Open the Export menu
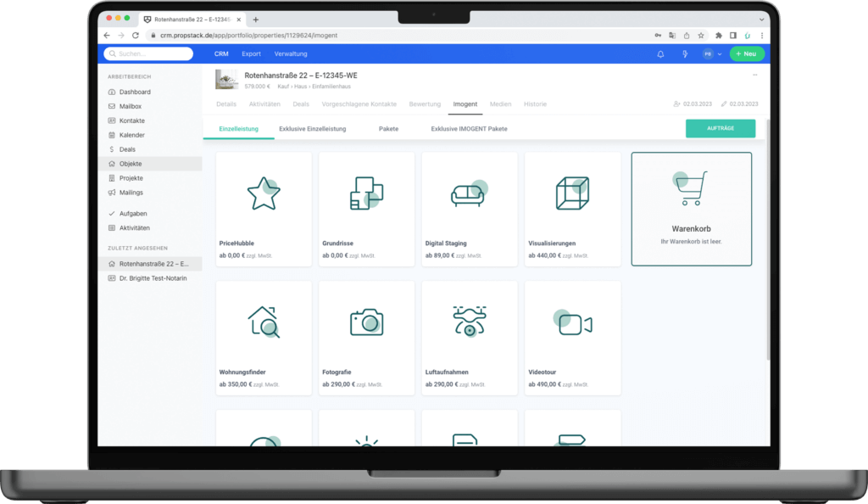The image size is (868, 504). tap(251, 54)
